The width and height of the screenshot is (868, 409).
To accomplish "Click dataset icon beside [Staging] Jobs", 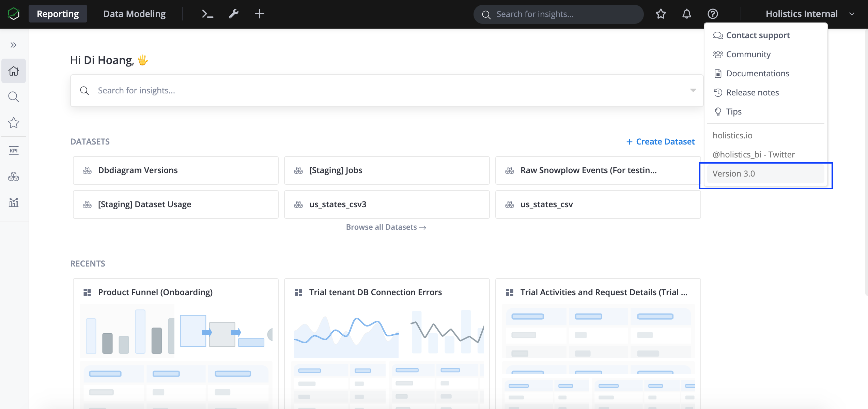I will coord(298,170).
